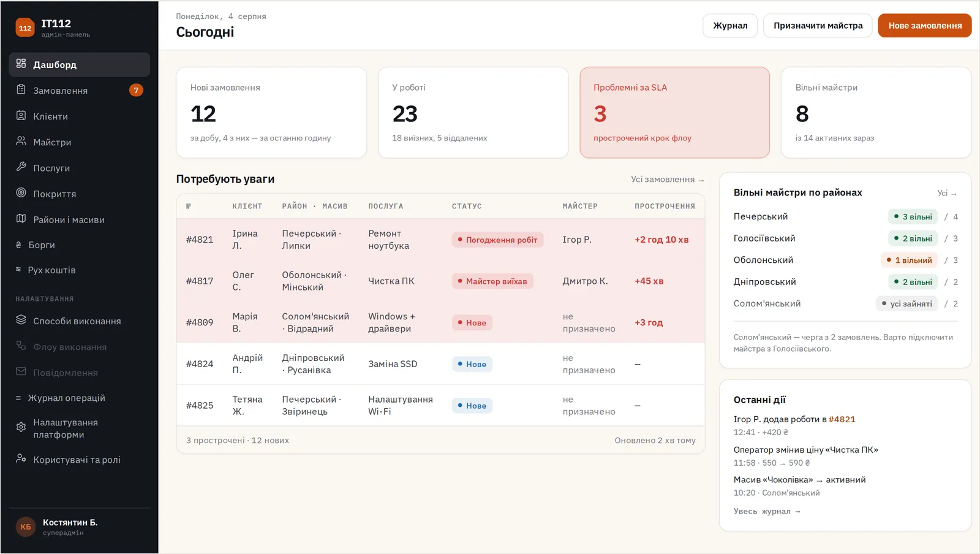The height and width of the screenshot is (554, 980).
Task: Click the Покриття target icon
Action: [x=21, y=192]
